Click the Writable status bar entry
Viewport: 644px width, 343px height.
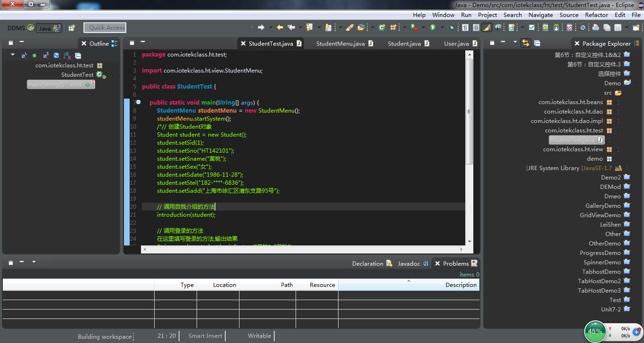tap(259, 336)
